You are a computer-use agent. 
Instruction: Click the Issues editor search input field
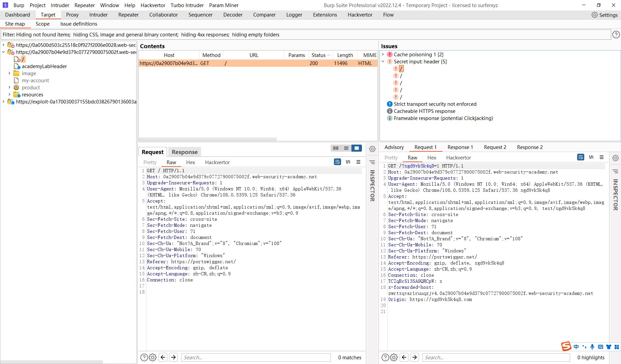496,357
